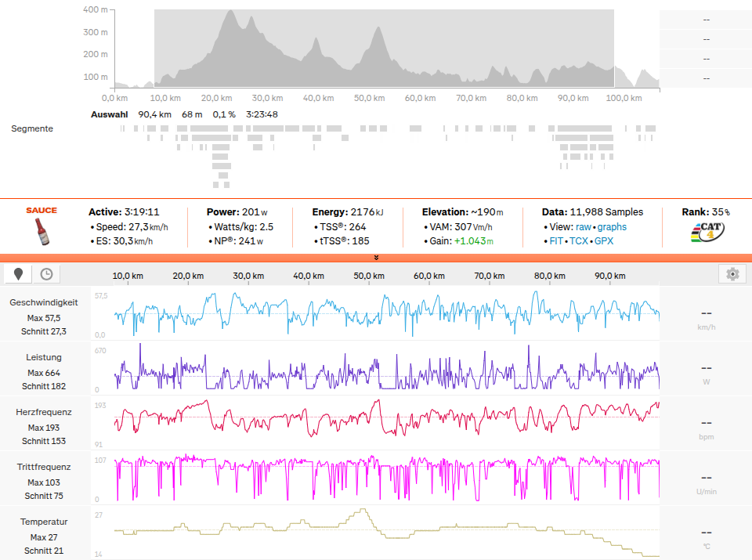Screen dimensions: 752x560
Task: Open the graphs view link
Action: pyautogui.click(x=612, y=227)
